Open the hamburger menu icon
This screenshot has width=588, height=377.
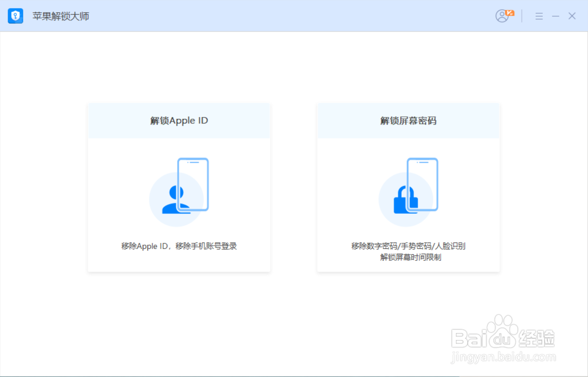[539, 16]
